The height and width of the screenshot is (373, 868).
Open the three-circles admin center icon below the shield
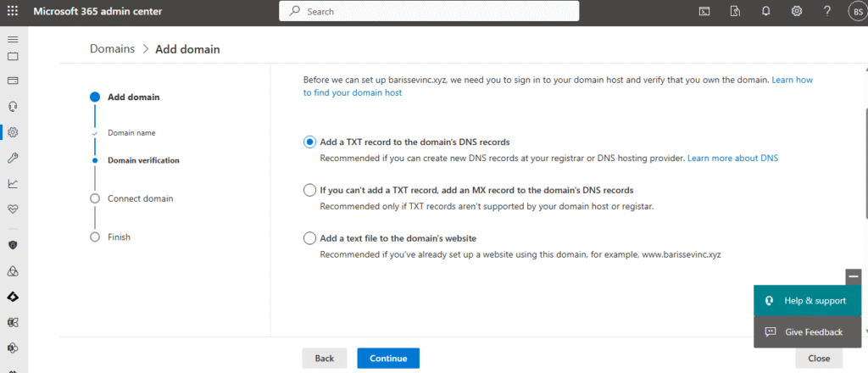point(13,270)
